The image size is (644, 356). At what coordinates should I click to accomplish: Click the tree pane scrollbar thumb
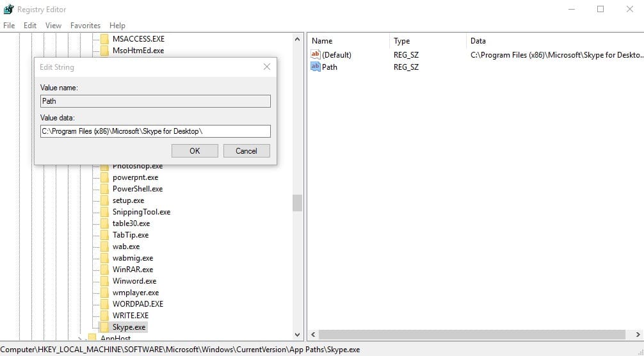click(298, 203)
